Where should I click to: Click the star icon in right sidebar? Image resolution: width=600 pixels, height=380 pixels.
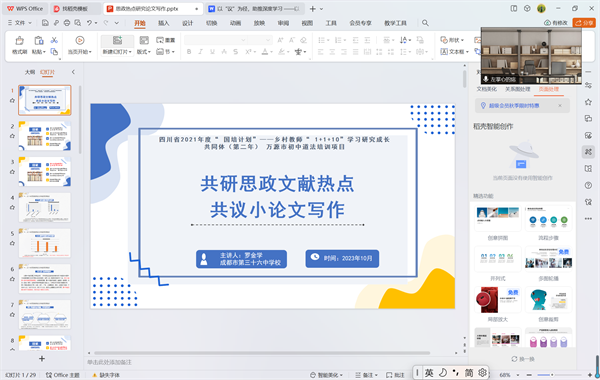click(x=588, y=102)
